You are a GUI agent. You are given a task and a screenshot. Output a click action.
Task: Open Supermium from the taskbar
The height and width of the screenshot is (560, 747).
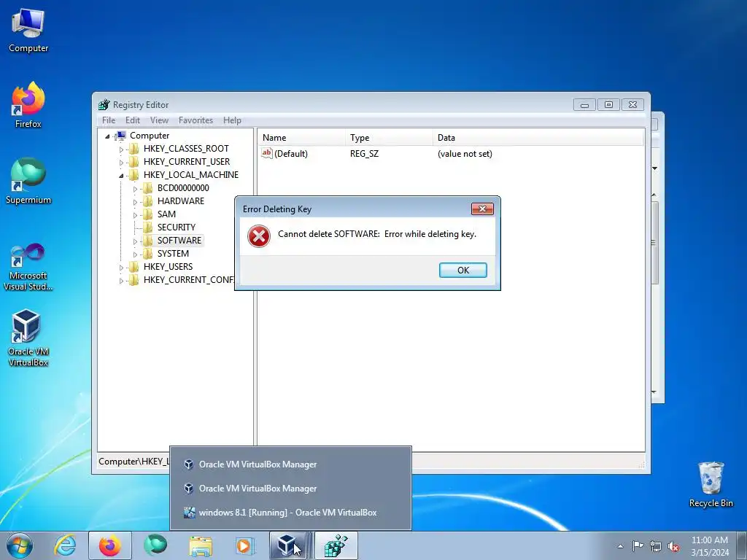155,545
